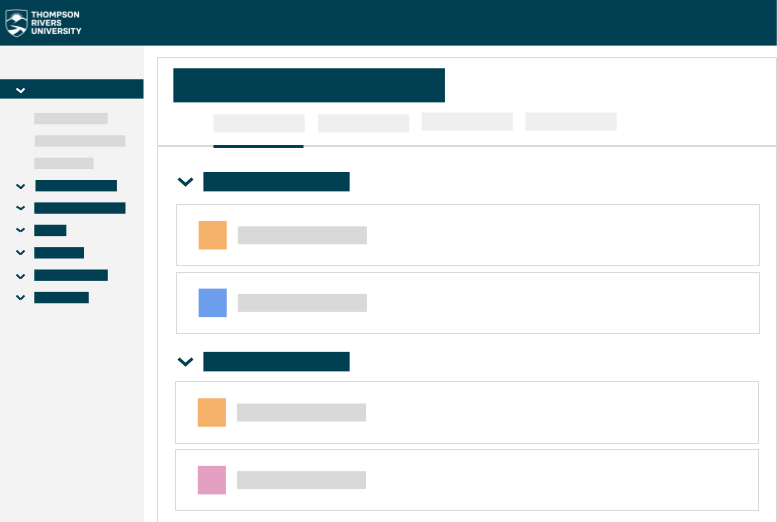Click the blue square item icon
This screenshot has width=777, height=522.
coord(213,303)
